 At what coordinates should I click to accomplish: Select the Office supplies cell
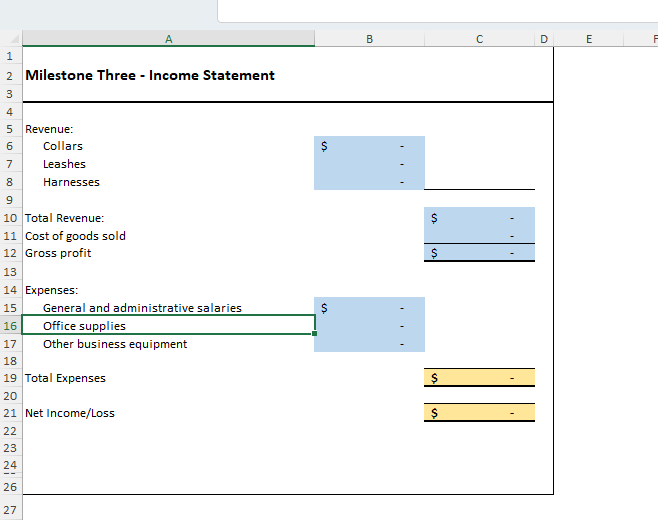(x=168, y=326)
